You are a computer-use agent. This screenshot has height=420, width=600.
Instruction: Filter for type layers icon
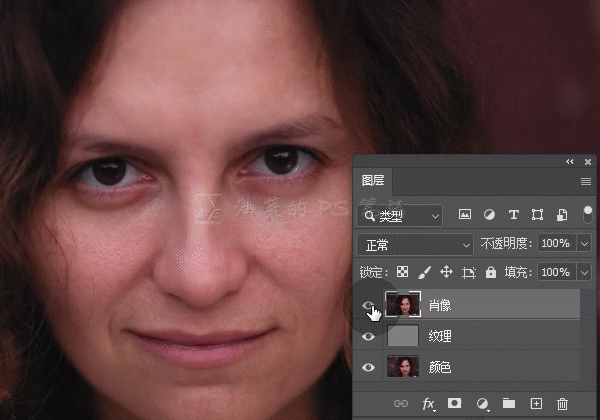[x=514, y=215]
